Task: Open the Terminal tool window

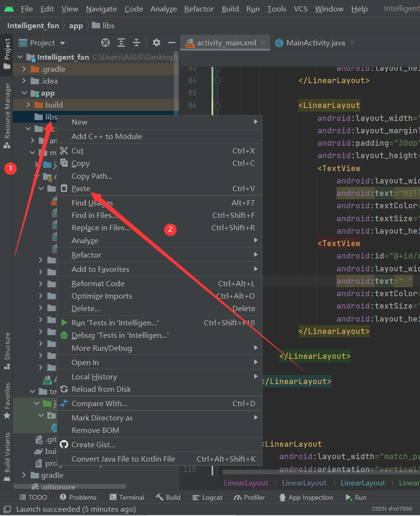Action: (x=127, y=497)
